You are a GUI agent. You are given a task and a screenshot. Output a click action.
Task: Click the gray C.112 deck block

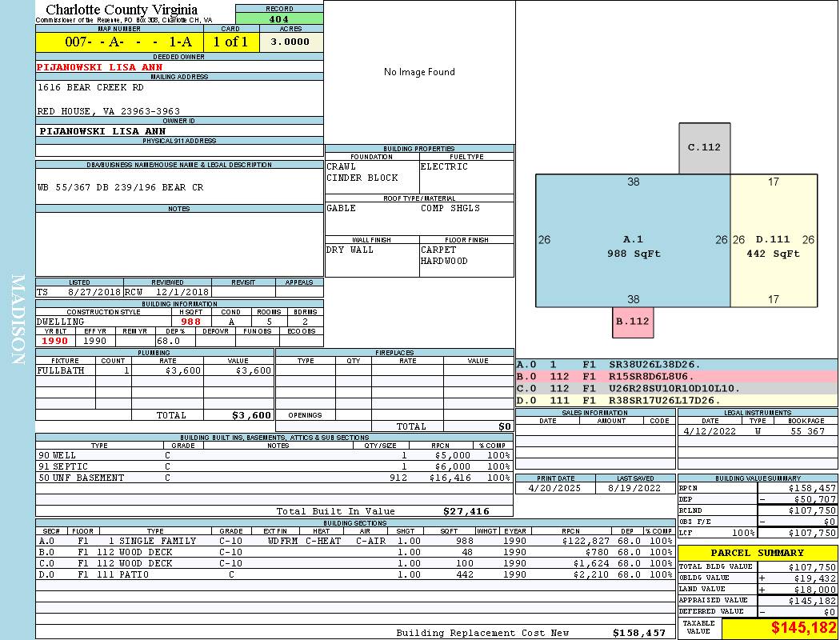(704, 148)
